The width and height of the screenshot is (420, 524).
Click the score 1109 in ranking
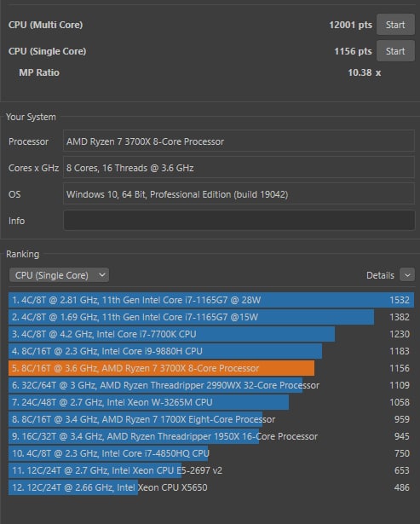point(400,385)
